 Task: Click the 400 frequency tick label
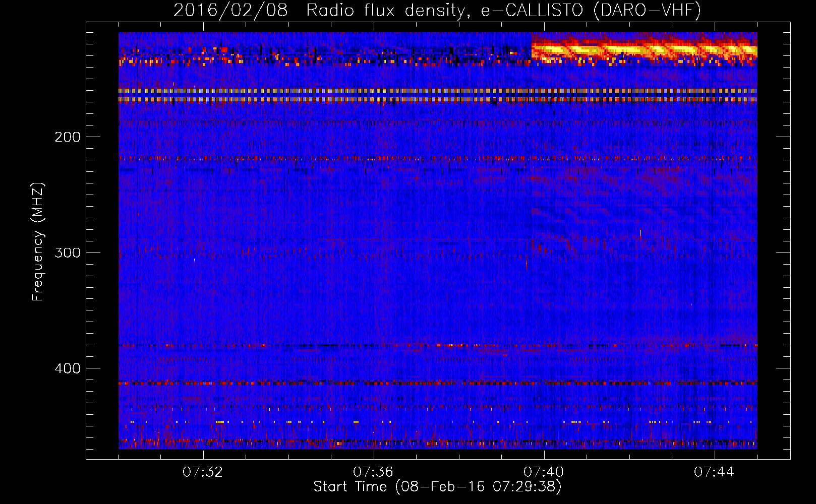point(68,368)
